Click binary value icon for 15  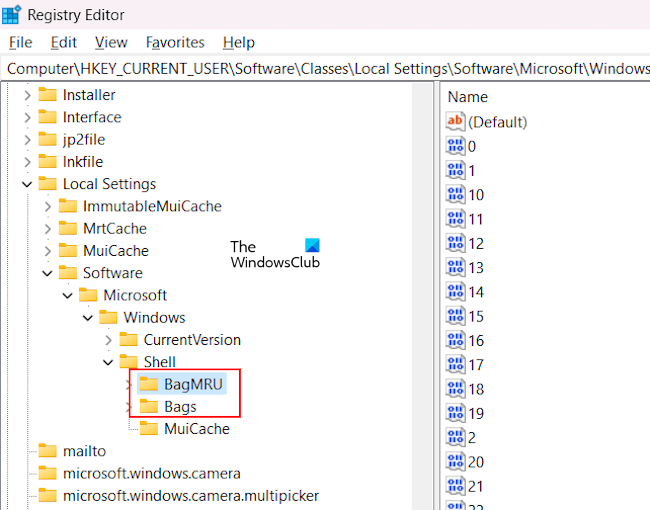(455, 316)
